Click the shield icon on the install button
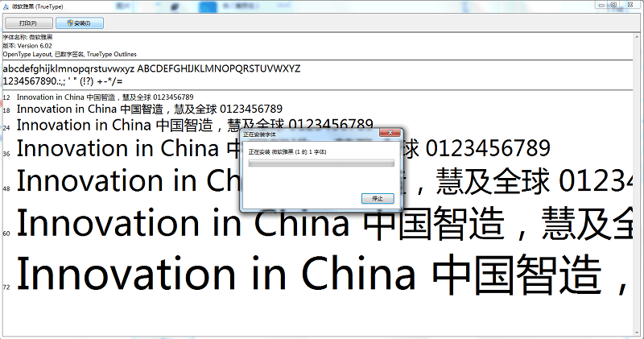 70,23
